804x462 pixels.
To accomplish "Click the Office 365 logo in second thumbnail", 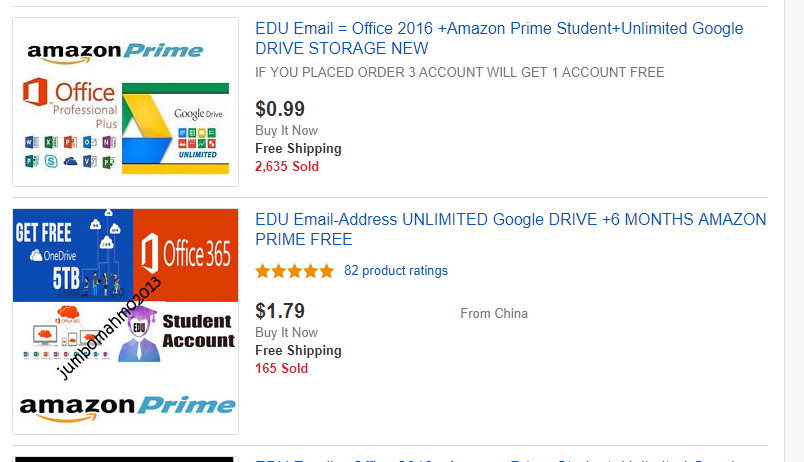I will coord(186,254).
